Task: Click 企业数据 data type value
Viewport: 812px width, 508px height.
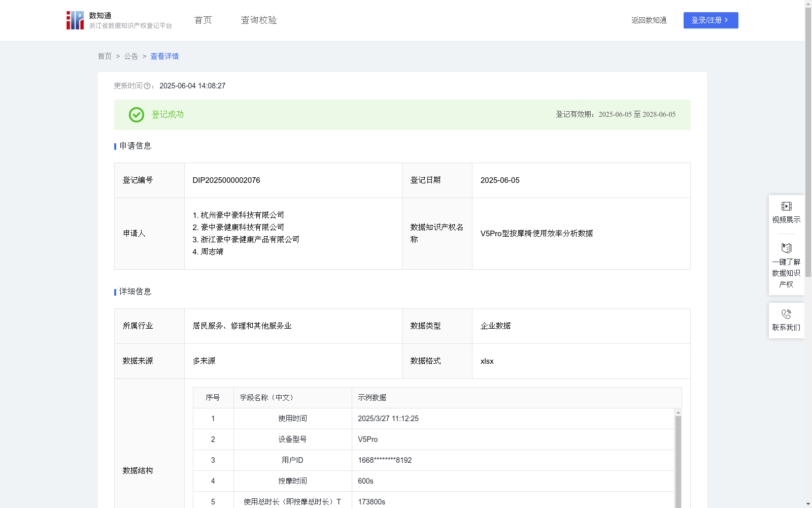Action: point(495,326)
